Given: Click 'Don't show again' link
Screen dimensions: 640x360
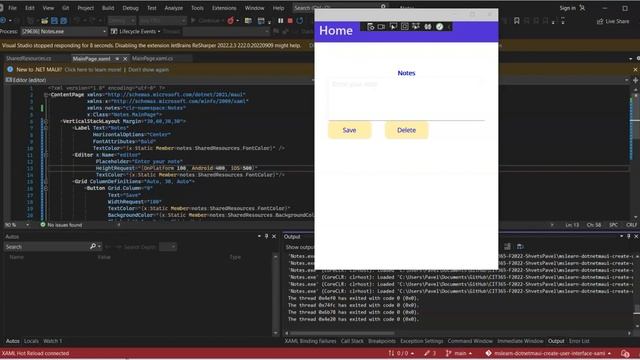Looking at the screenshot, I should [149, 70].
